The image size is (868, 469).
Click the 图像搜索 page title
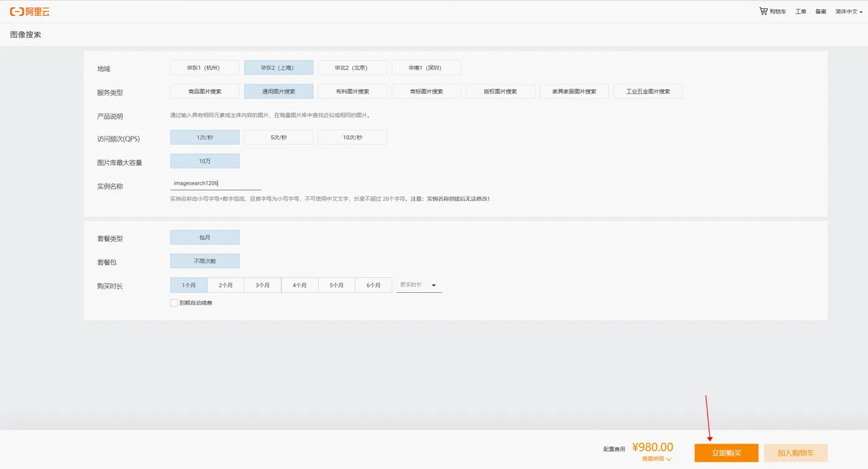25,35
